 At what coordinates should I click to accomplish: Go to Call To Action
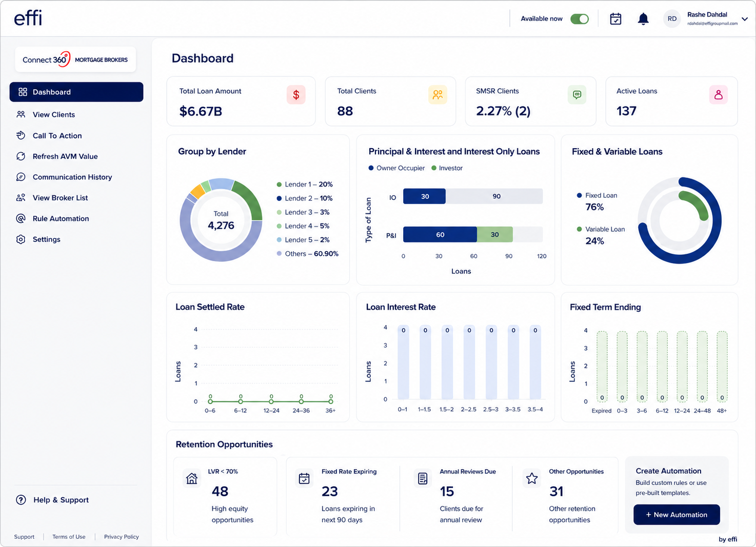[76, 135]
